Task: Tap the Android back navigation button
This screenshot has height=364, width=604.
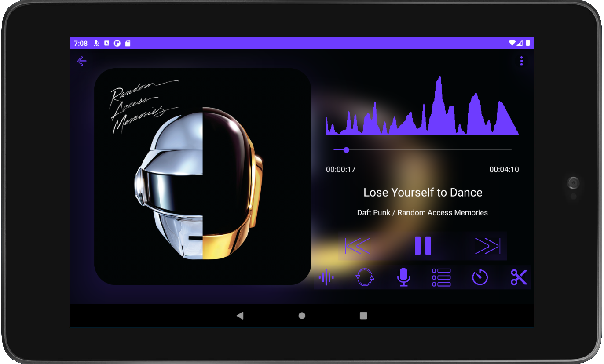Action: point(240,316)
